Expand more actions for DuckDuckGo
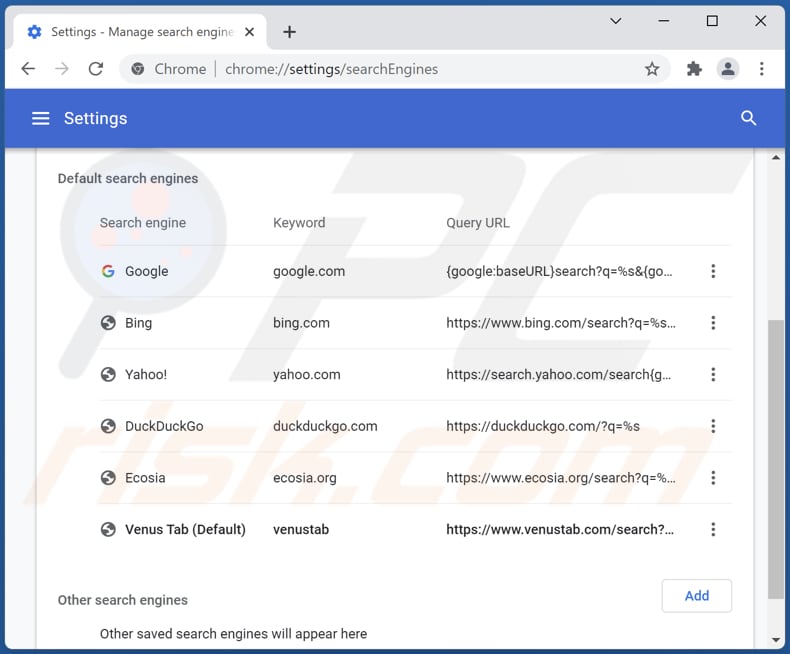 [713, 426]
